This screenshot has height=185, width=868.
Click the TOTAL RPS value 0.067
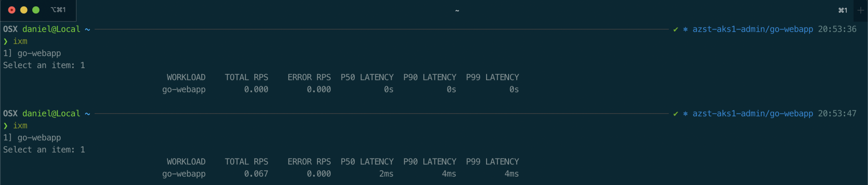pyautogui.click(x=256, y=174)
